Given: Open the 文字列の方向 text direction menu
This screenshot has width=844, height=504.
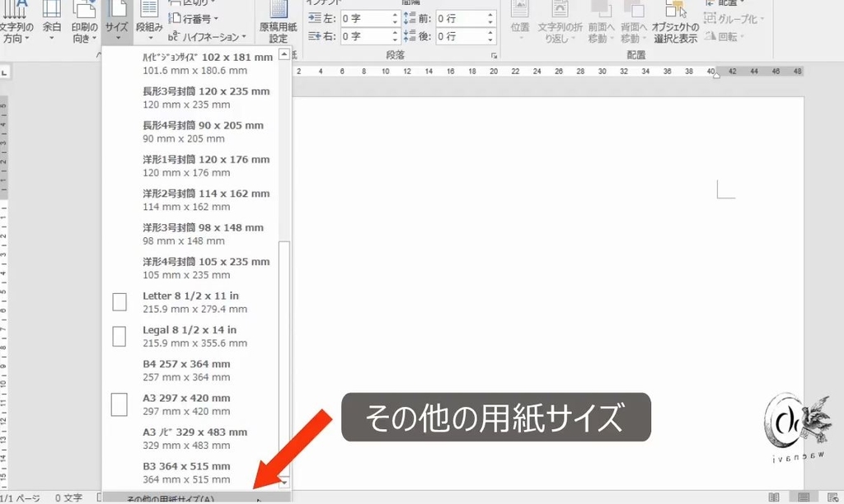Looking at the screenshot, I should tap(15, 22).
